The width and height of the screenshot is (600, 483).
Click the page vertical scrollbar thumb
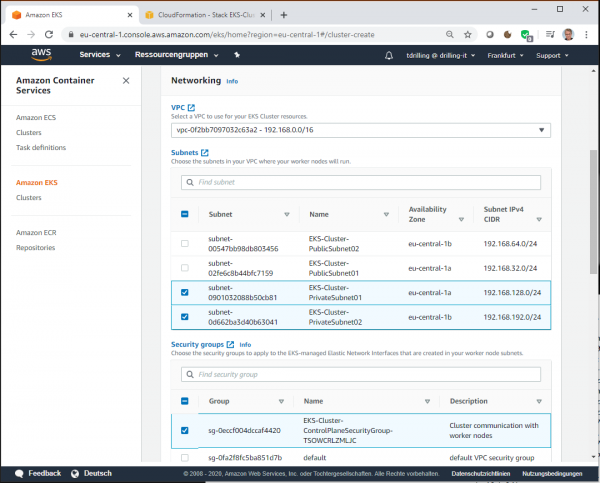click(x=593, y=212)
